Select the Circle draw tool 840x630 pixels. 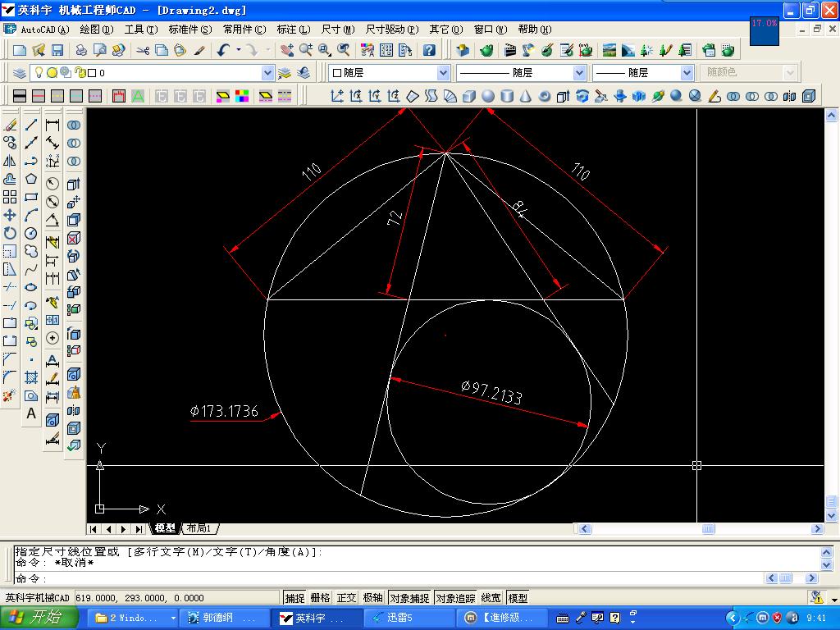coord(31,233)
